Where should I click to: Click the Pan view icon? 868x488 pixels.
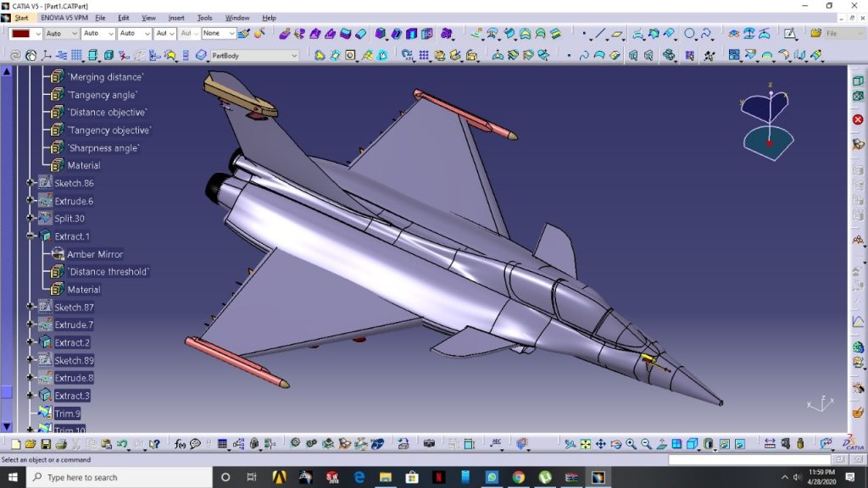coord(600,444)
